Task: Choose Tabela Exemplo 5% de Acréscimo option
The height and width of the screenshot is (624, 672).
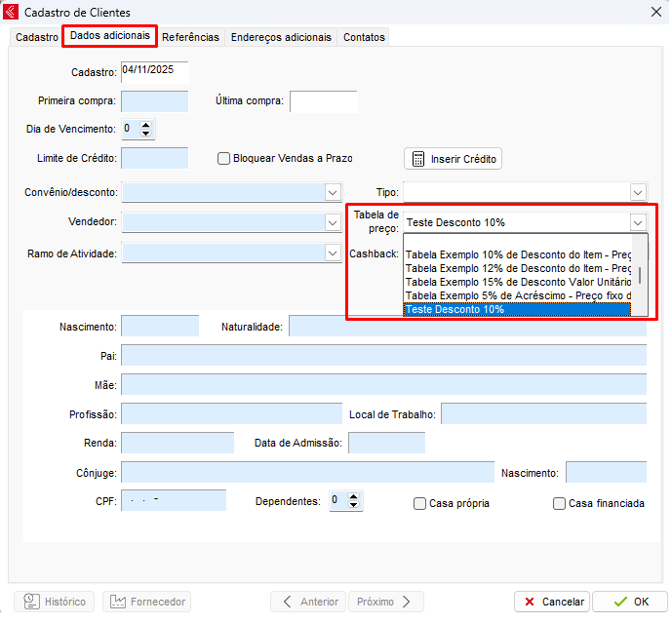Action: point(518,295)
